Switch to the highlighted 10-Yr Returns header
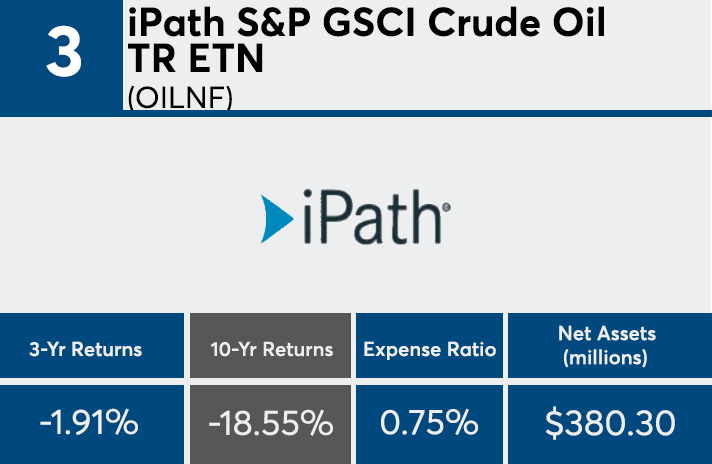The image size is (712, 464). pos(269,349)
